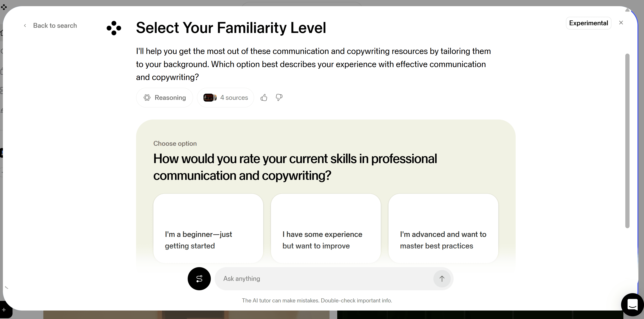Click the back chevron arrow
This screenshot has height=319, width=644.
(25, 25)
